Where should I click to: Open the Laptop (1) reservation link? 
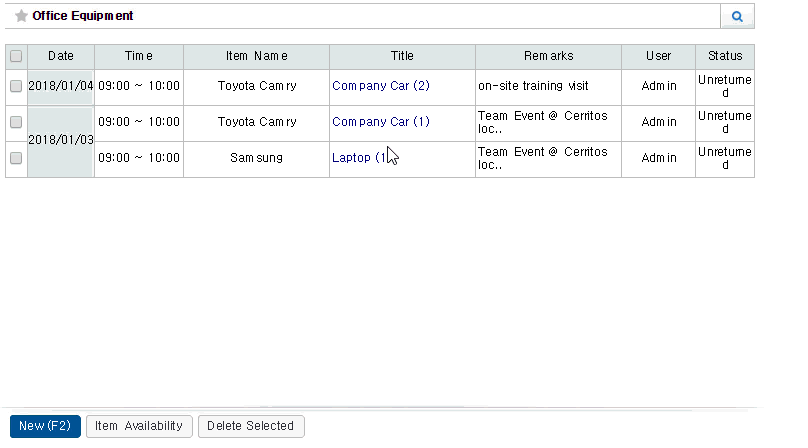(x=359, y=158)
